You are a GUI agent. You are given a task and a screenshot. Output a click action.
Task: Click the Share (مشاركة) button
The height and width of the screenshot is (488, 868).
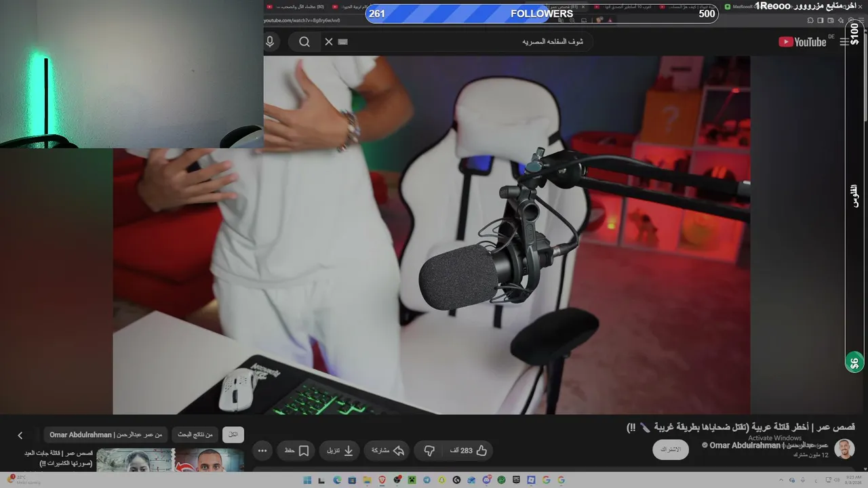[x=388, y=451]
